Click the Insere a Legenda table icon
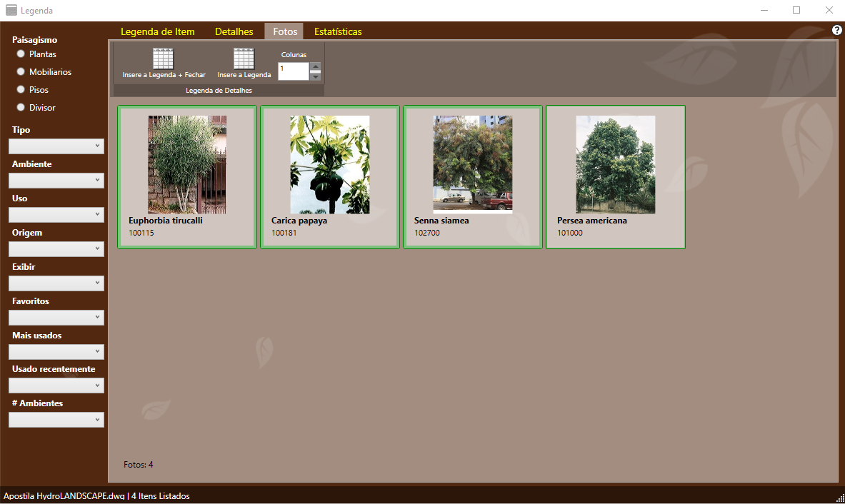The height and width of the screenshot is (504, 845). pyautogui.click(x=244, y=59)
